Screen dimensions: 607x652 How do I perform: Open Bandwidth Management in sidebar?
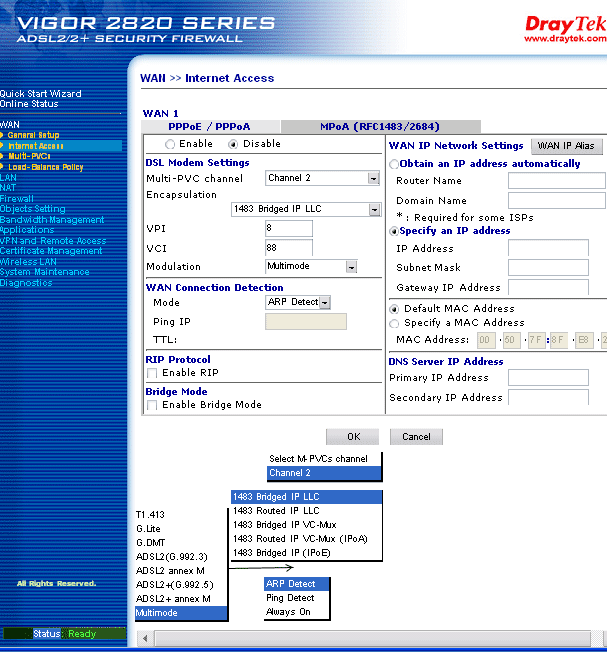point(52,220)
